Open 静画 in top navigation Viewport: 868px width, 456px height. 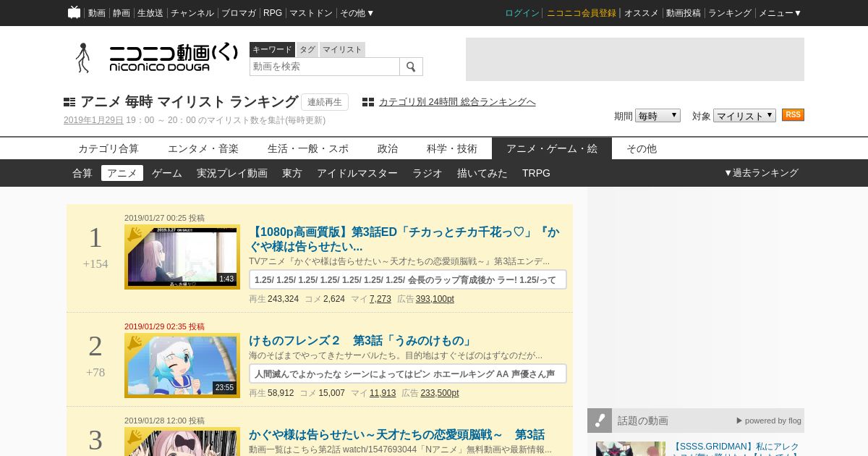tap(122, 13)
